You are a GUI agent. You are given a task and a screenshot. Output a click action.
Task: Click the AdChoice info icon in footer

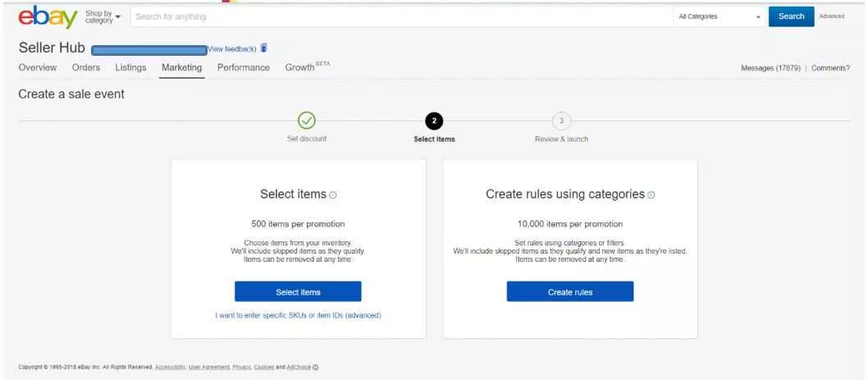[x=328, y=366]
